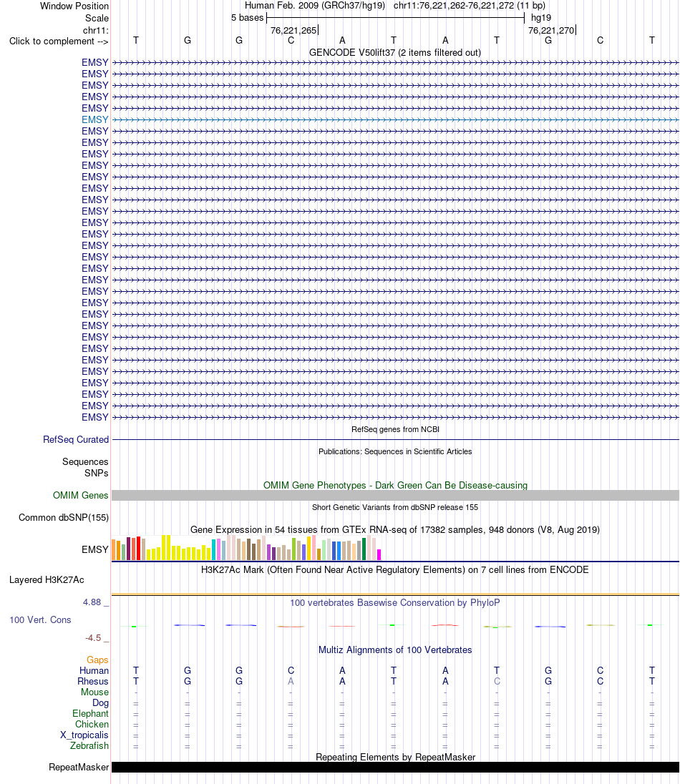Open '100 vertebrates Basewise Conservation by PhyloP' title
The image size is (680, 784).
click(395, 602)
